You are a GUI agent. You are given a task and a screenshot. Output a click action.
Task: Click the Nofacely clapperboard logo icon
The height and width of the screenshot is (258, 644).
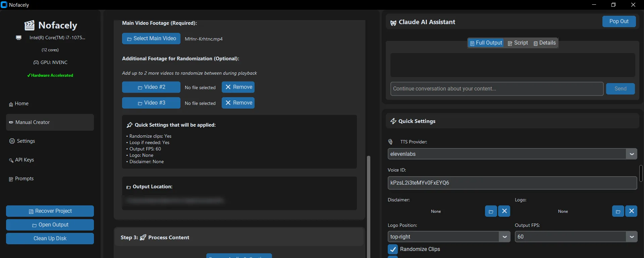click(30, 25)
